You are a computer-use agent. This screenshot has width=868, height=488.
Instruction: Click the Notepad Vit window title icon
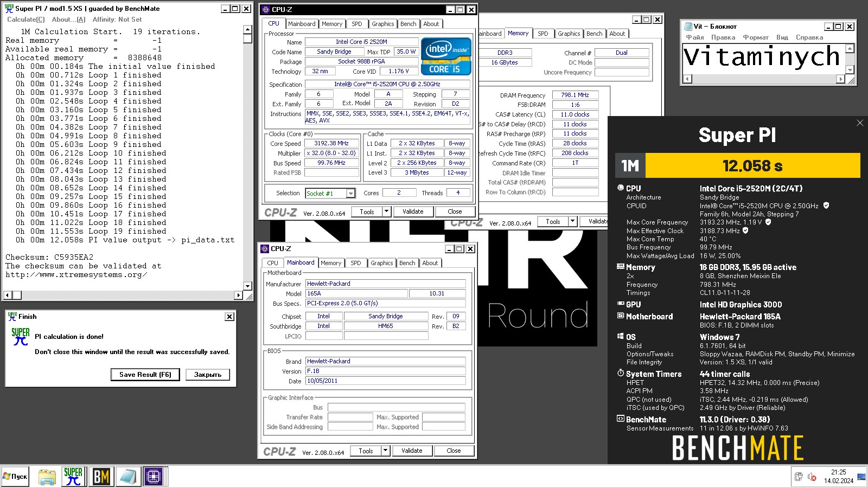coord(688,26)
